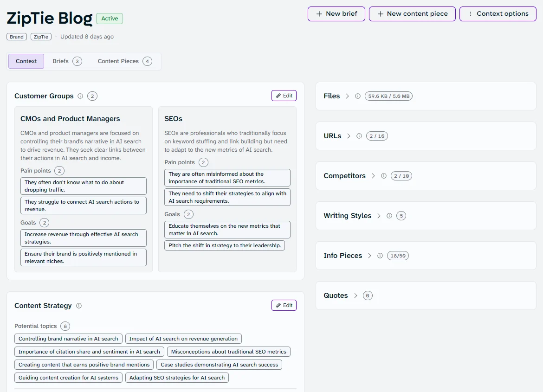Viewport: 543px width, 392px height.
Task: Click the Competitors heading
Action: point(344,175)
